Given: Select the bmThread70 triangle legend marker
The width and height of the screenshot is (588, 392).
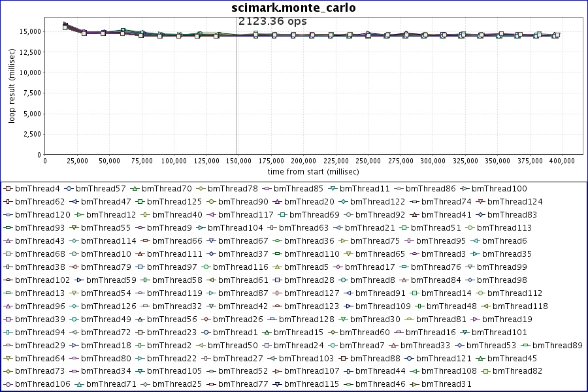Looking at the screenshot, I should coord(134,189).
